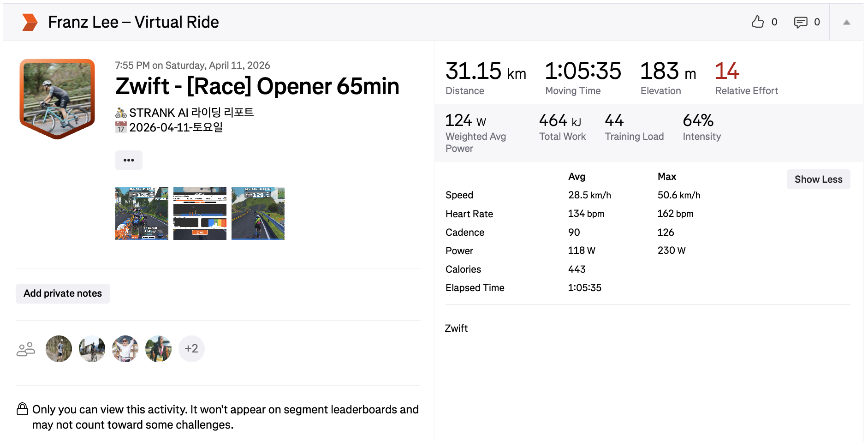The height and width of the screenshot is (442, 868).
Task: Click the average power '118 W'
Action: point(582,251)
